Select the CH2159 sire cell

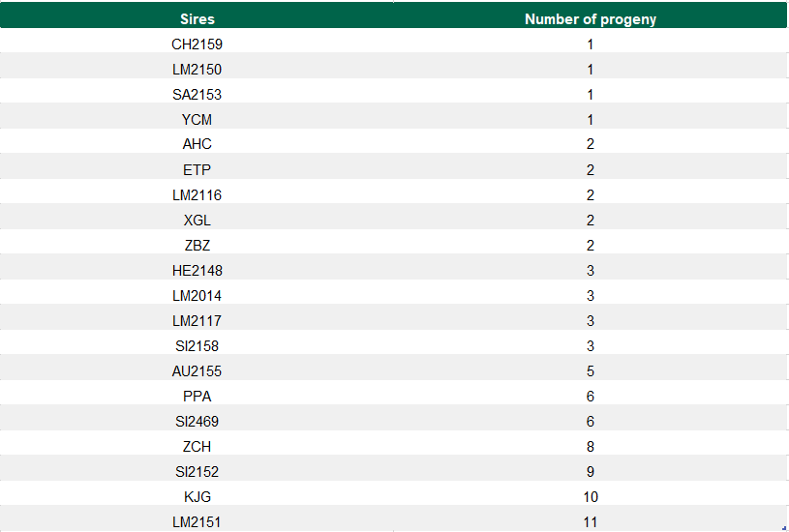tap(197, 44)
